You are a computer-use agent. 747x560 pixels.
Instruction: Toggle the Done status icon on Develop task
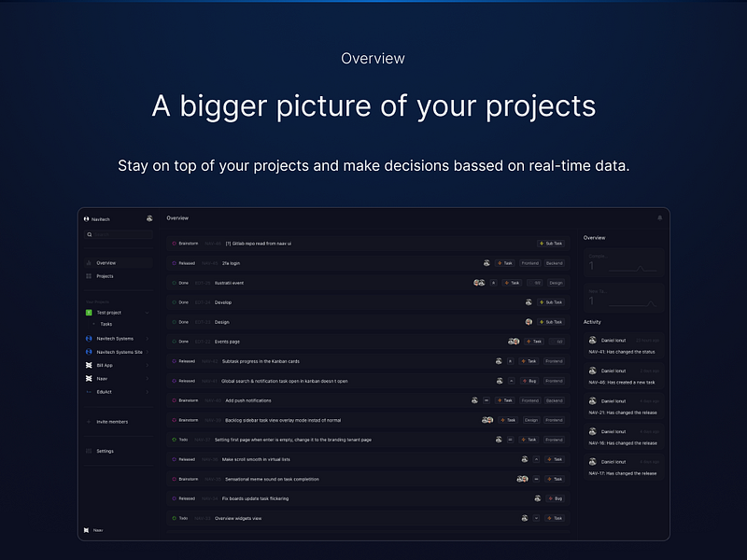tap(176, 302)
